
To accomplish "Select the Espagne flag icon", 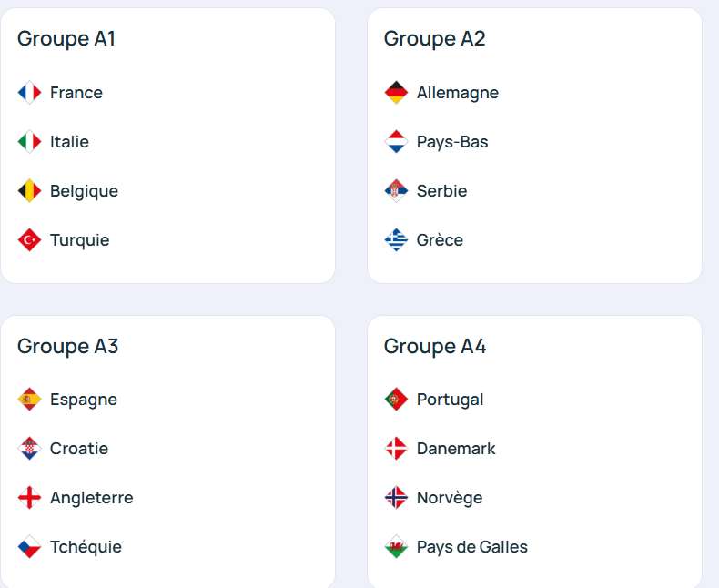I will click(x=29, y=400).
